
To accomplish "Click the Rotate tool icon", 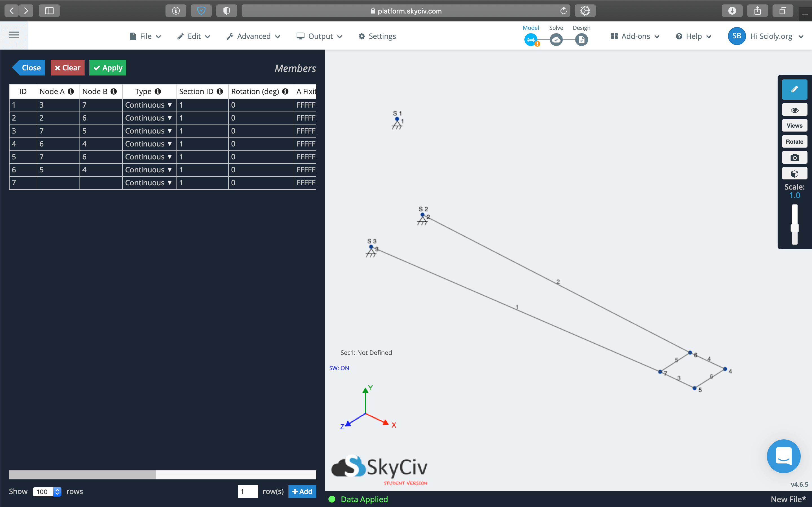I will click(794, 141).
